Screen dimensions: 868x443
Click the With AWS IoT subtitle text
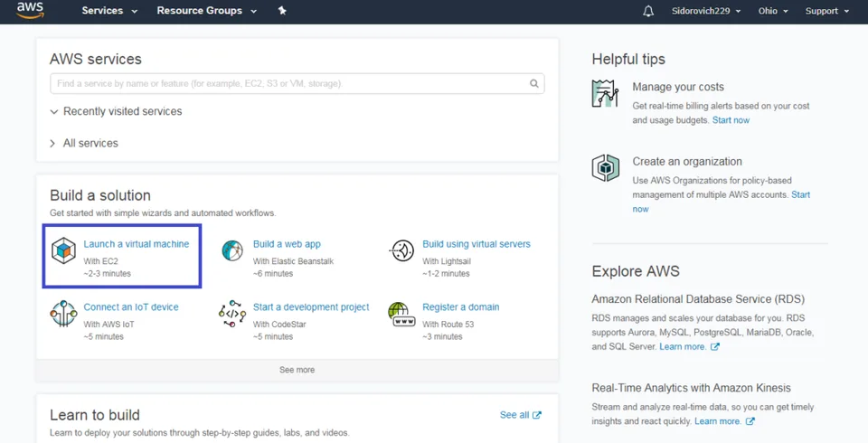109,325
